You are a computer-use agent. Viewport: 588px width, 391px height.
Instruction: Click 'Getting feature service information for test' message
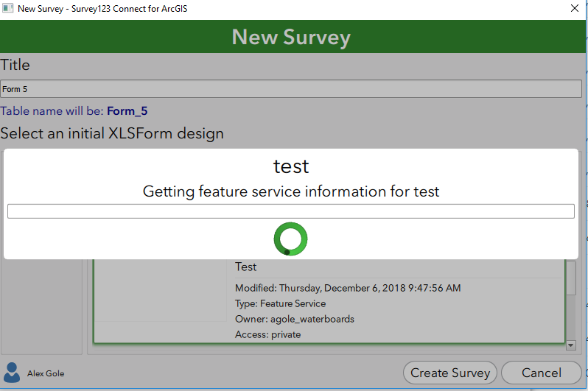290,191
